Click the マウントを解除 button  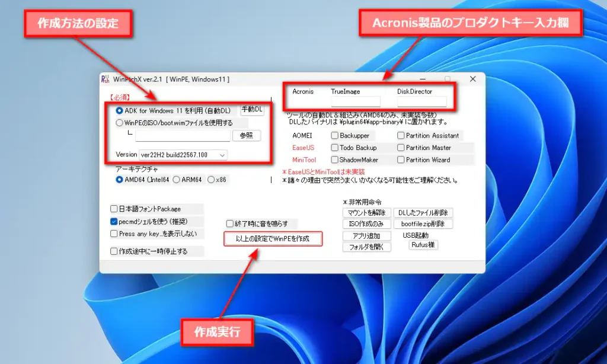(366, 212)
